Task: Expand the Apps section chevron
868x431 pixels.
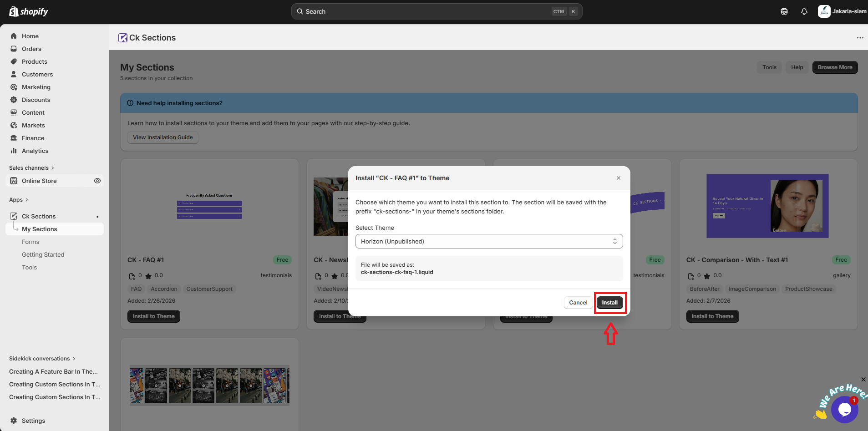Action: (26, 200)
